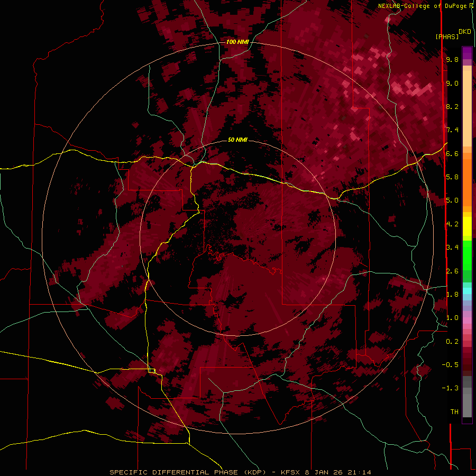Image resolution: width=476 pixels, height=476 pixels.
Task: Click the 0.2 value on the color scale
Action: [452, 342]
